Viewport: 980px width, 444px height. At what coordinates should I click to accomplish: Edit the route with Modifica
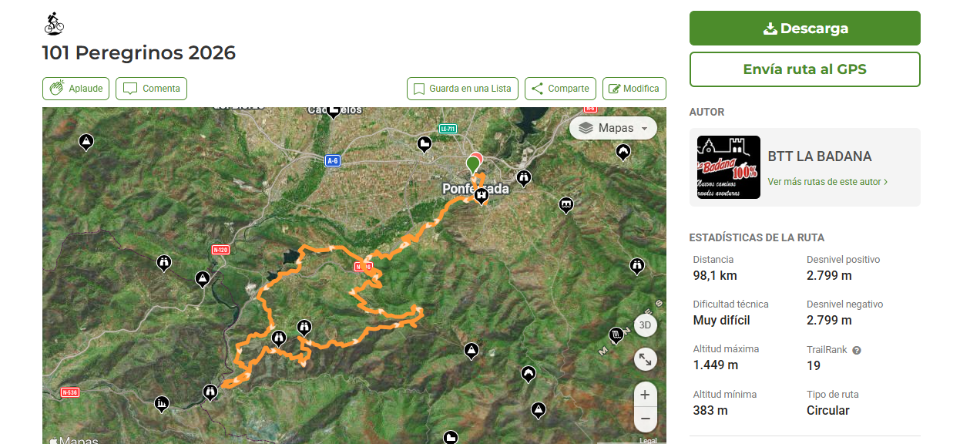[x=633, y=89]
